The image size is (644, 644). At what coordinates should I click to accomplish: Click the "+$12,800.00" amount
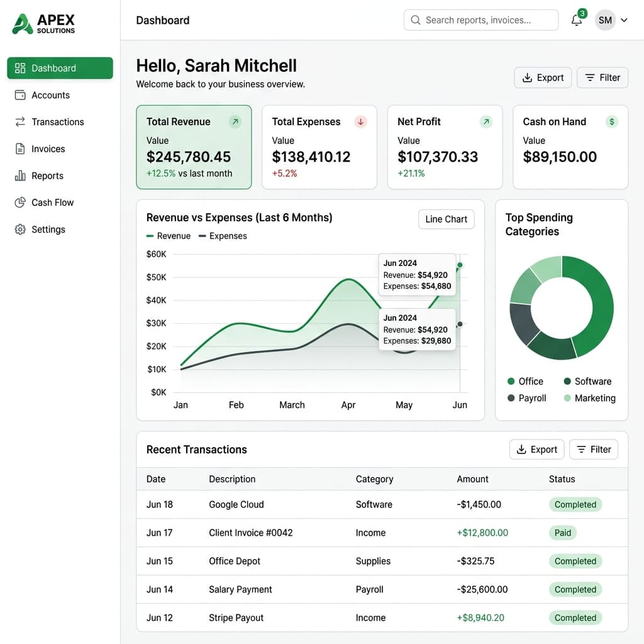point(482,533)
